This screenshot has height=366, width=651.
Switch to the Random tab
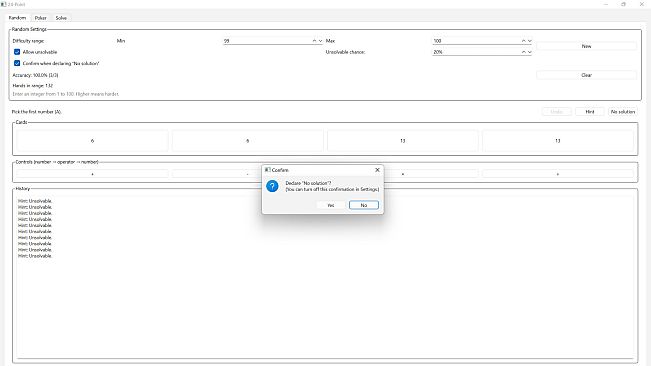pos(17,18)
